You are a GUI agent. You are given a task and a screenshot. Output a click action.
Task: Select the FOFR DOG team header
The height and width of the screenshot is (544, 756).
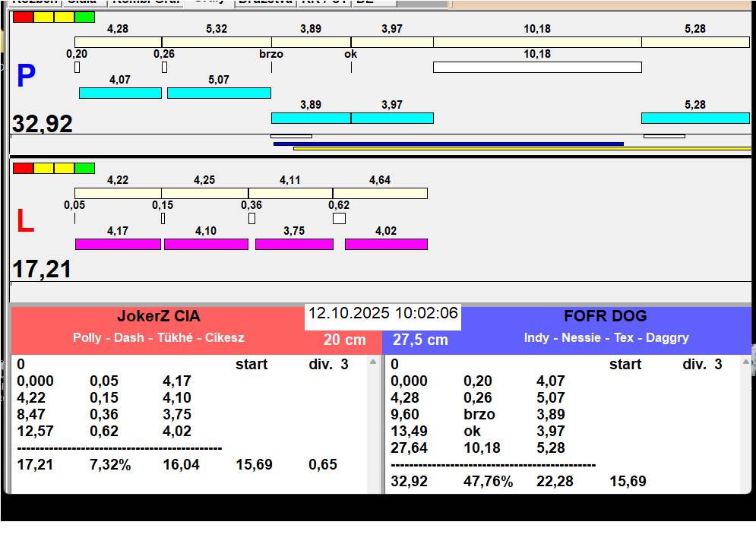click(606, 316)
